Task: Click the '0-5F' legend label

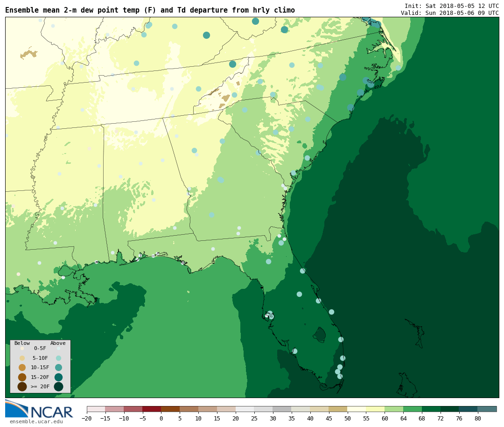Action: (40, 348)
